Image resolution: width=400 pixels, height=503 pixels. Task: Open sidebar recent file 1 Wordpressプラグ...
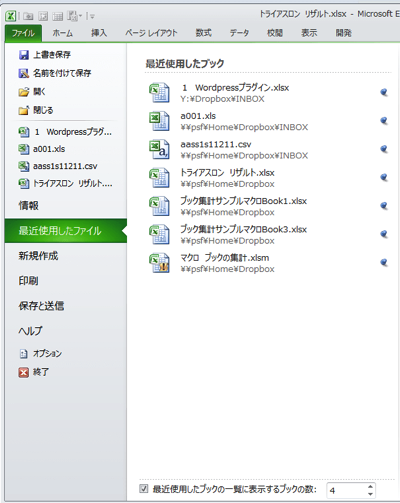click(x=65, y=132)
